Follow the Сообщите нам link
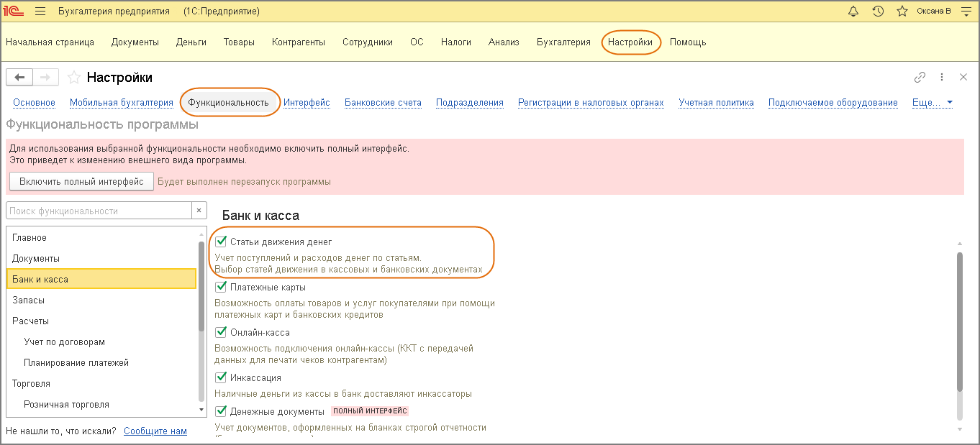The image size is (980, 445). (x=155, y=431)
